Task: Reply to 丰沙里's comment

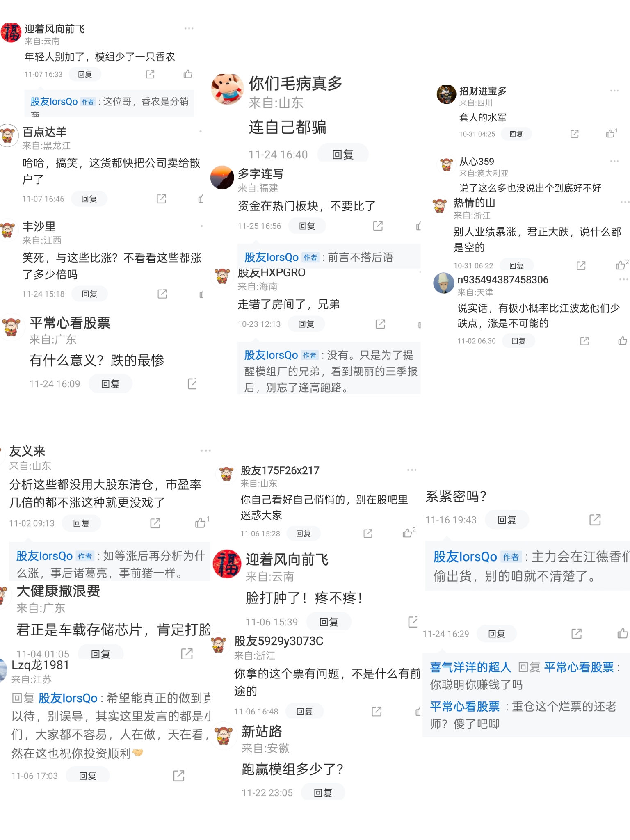Action: [x=89, y=294]
